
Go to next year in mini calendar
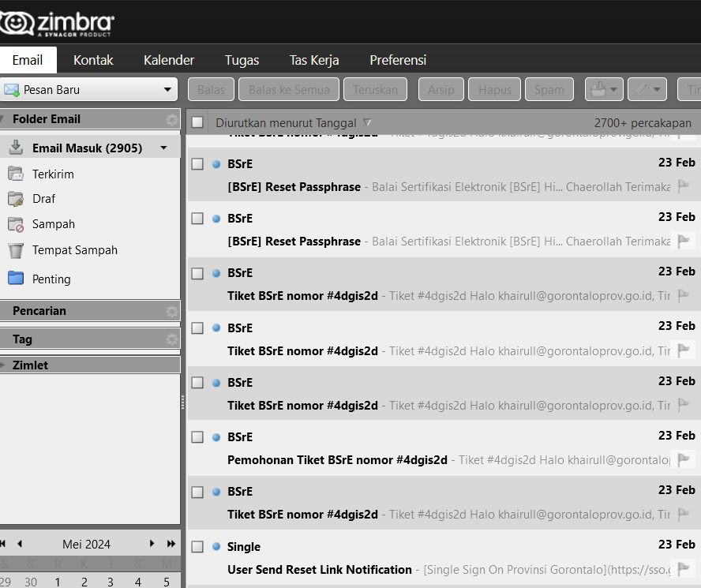point(171,544)
